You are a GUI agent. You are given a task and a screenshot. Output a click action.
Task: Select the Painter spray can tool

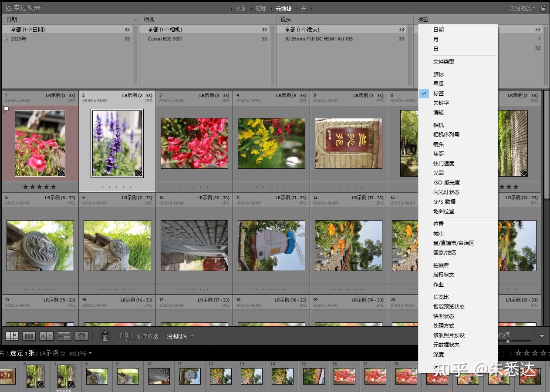tap(105, 336)
